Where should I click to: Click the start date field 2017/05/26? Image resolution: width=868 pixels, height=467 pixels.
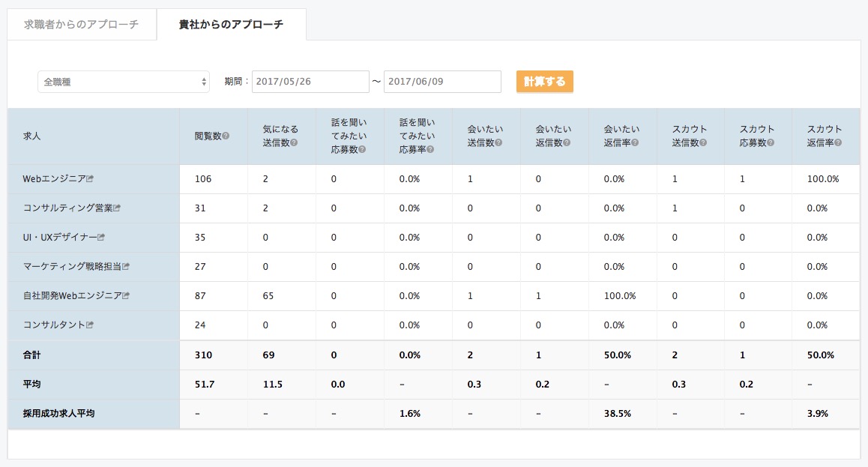(310, 82)
